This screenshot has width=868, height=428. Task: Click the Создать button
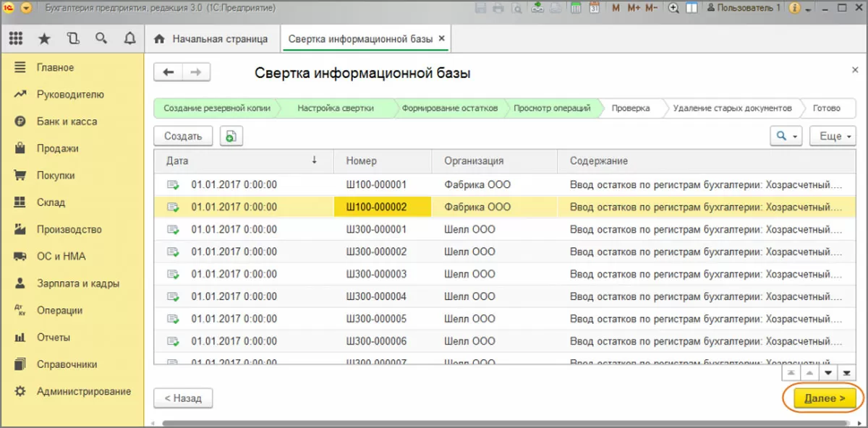tap(183, 136)
